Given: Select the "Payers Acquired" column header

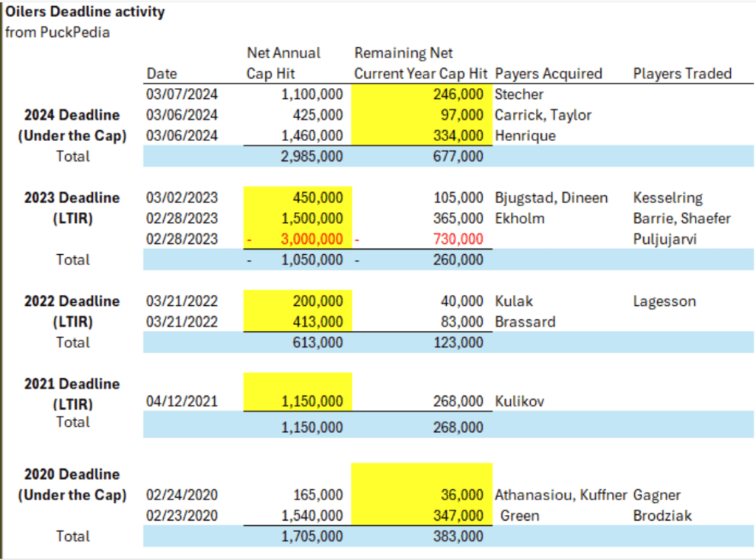Looking at the screenshot, I should 549,73.
